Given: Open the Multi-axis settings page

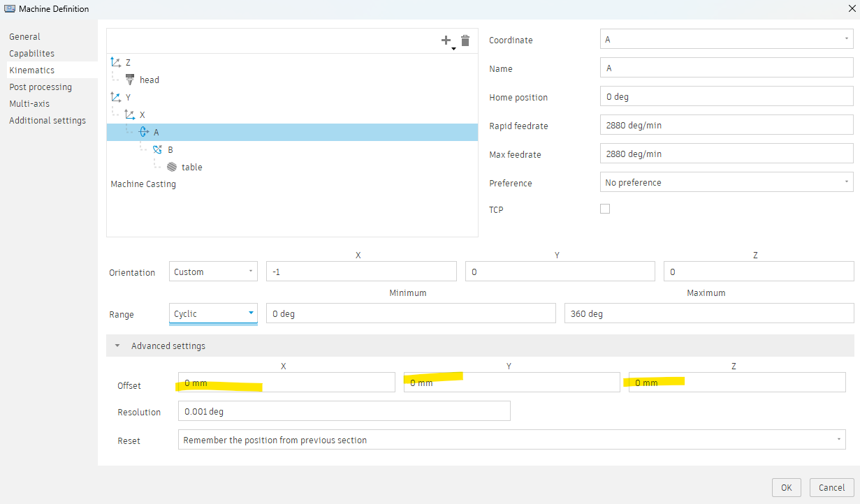Looking at the screenshot, I should click(28, 103).
